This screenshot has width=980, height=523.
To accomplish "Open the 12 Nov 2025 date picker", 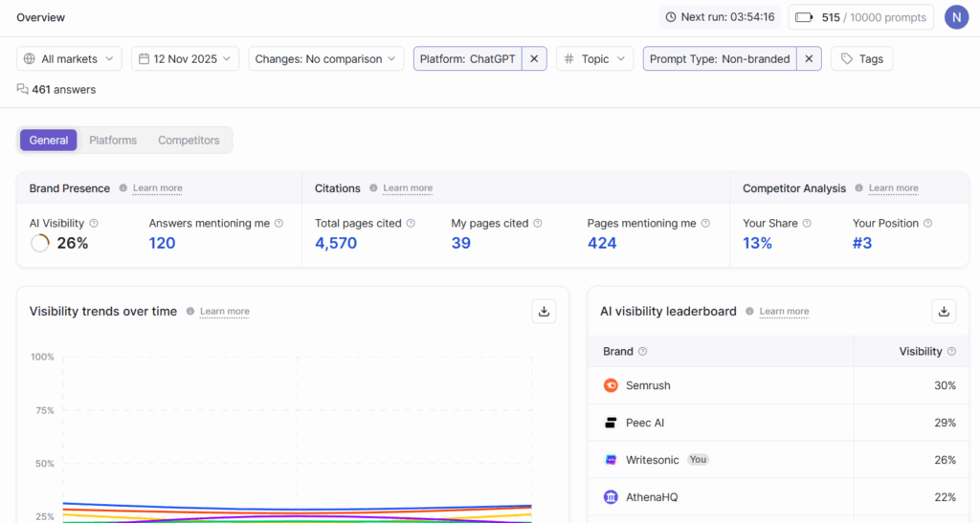I will coord(185,58).
